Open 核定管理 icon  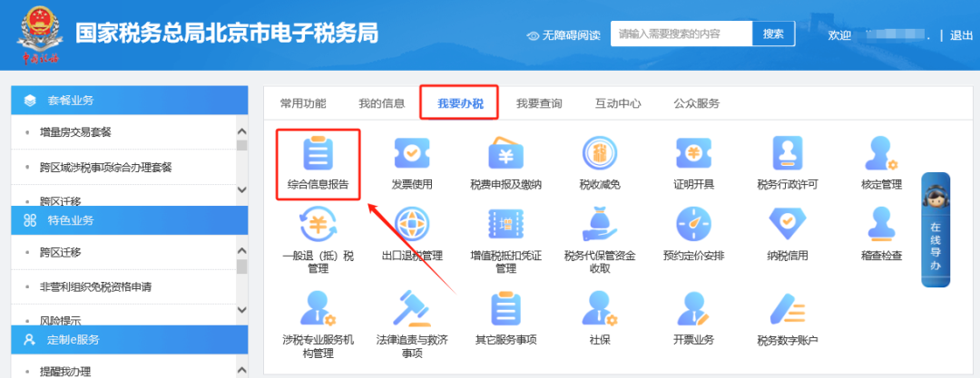pyautogui.click(x=881, y=154)
